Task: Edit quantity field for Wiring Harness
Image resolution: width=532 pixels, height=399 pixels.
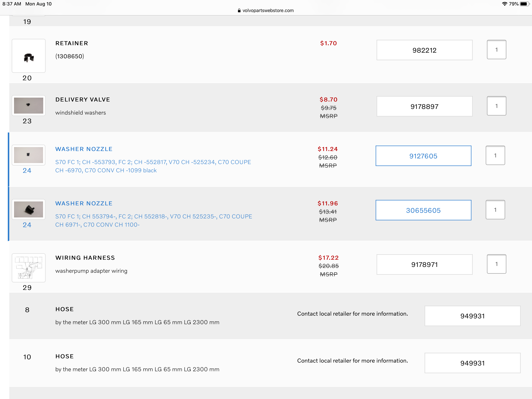Action: pyautogui.click(x=496, y=264)
